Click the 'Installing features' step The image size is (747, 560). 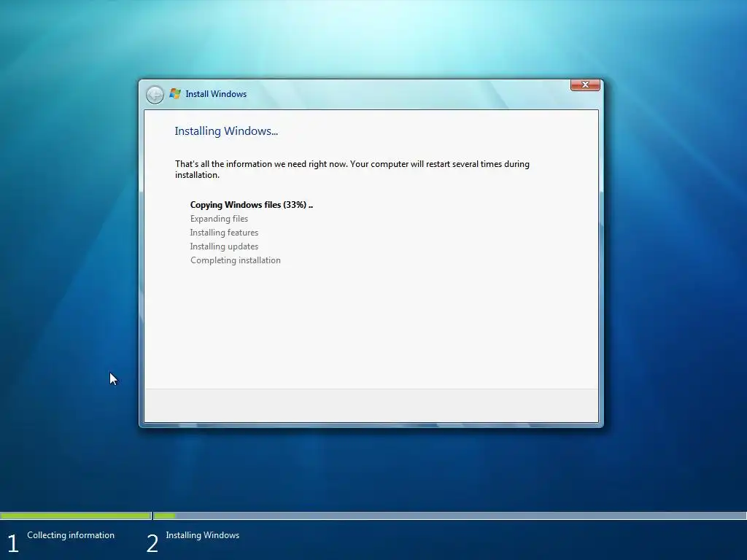click(224, 233)
